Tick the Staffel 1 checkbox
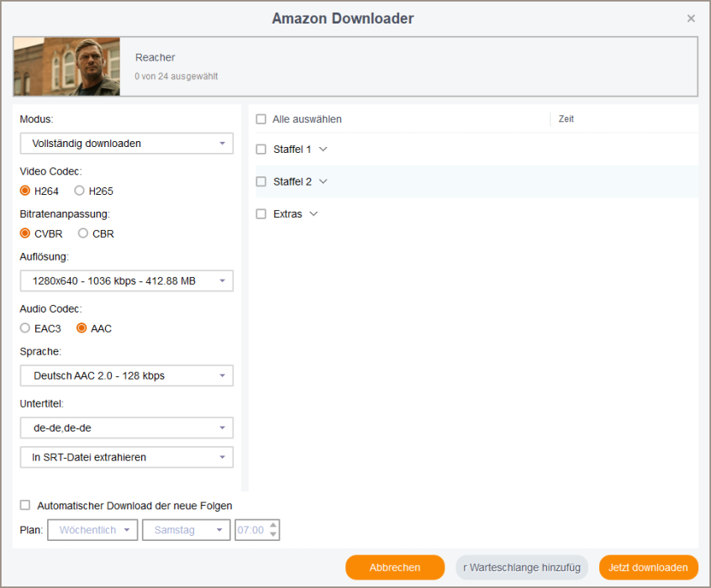 coord(261,150)
